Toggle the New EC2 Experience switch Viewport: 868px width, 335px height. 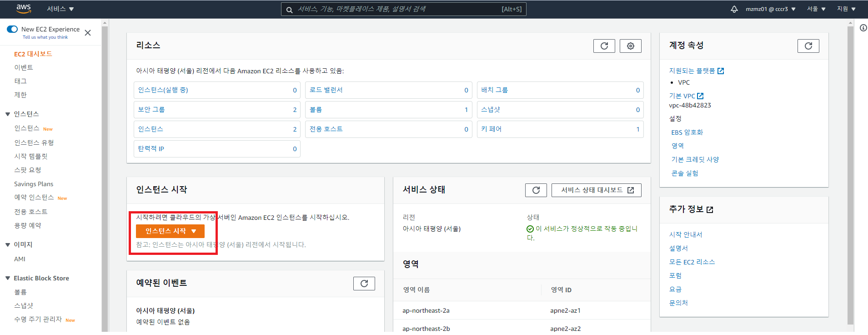click(x=12, y=29)
